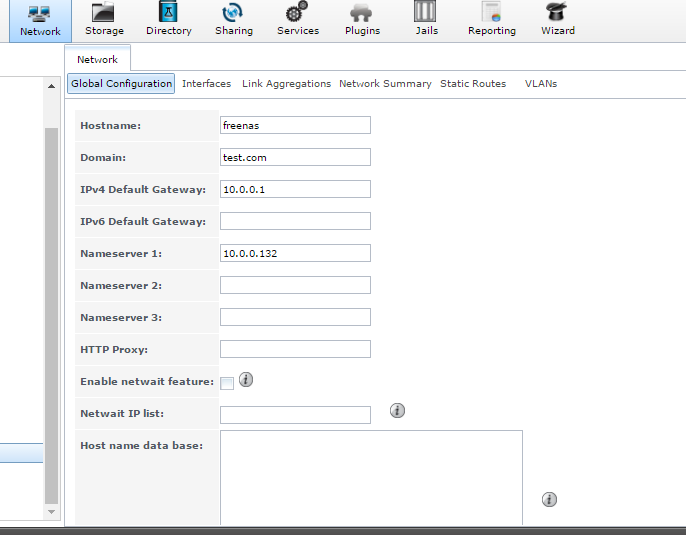Launch the Wizard from toolbar
The width and height of the screenshot is (686, 535).
[x=557, y=14]
